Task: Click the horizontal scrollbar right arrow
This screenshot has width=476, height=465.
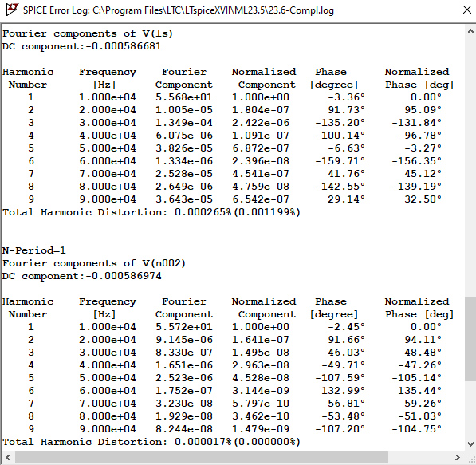Action: click(x=457, y=457)
